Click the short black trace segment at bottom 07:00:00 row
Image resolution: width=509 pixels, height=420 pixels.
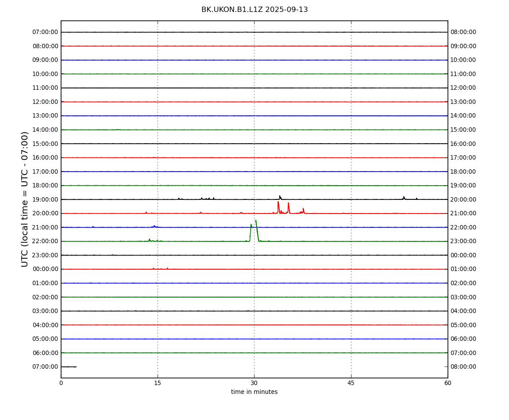(x=69, y=367)
